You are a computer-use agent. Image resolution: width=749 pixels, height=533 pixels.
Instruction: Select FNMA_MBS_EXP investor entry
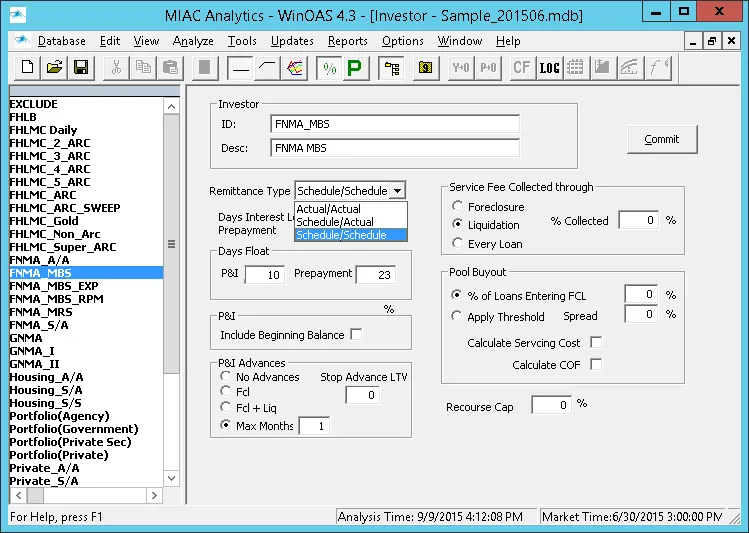(54, 286)
